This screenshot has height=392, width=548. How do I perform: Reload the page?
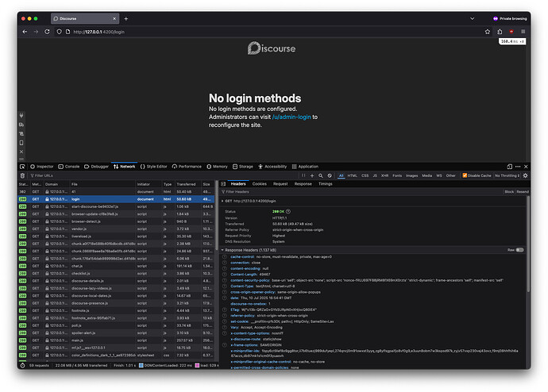click(47, 32)
